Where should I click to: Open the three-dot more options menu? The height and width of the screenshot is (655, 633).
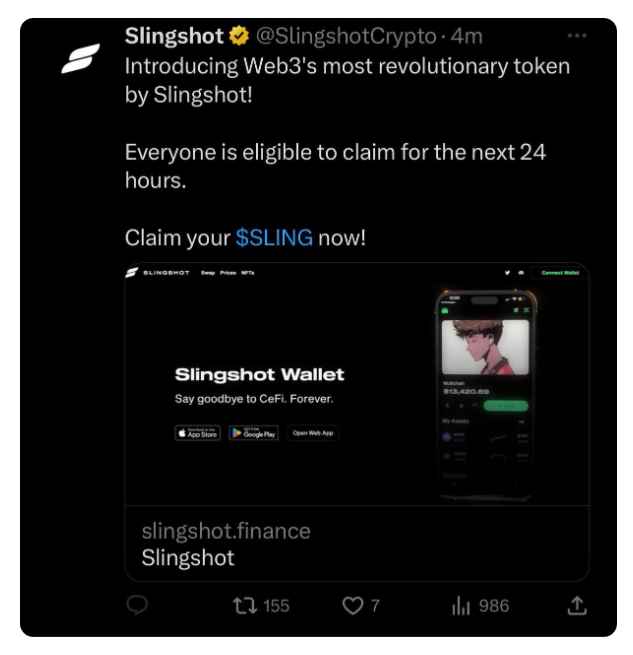tap(577, 36)
